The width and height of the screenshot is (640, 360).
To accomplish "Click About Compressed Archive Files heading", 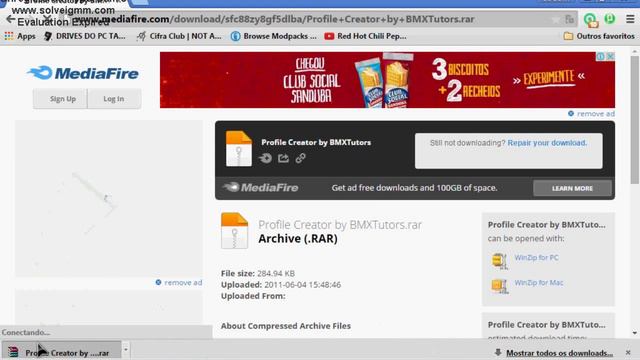I will (286, 326).
